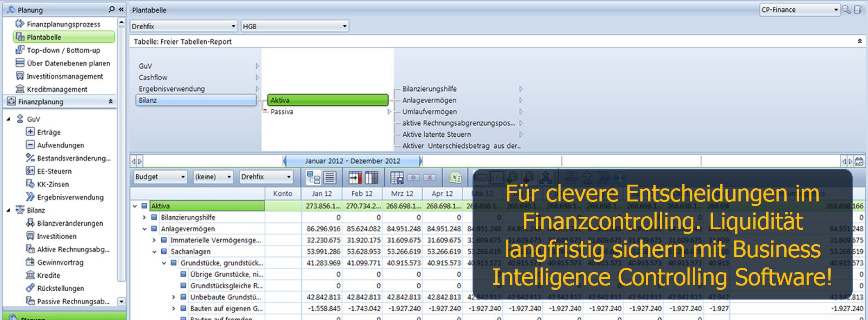Select Aktive latente Steuern in navigator

tap(437, 134)
